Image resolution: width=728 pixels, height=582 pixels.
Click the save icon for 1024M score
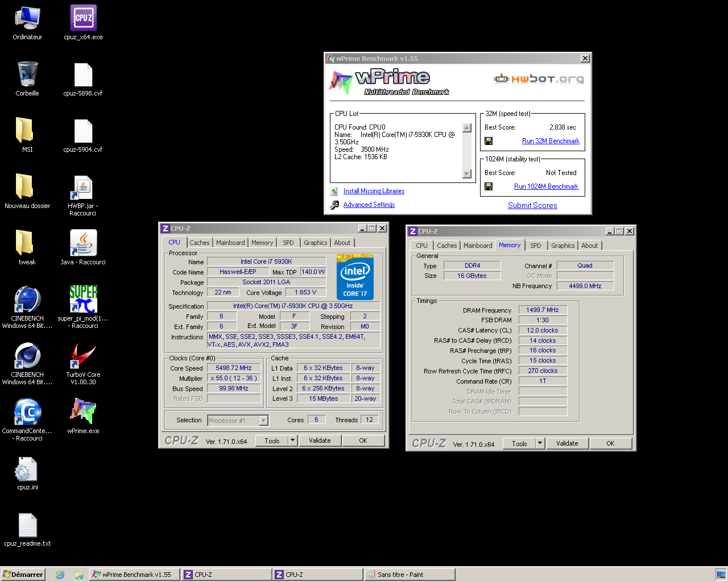489,186
